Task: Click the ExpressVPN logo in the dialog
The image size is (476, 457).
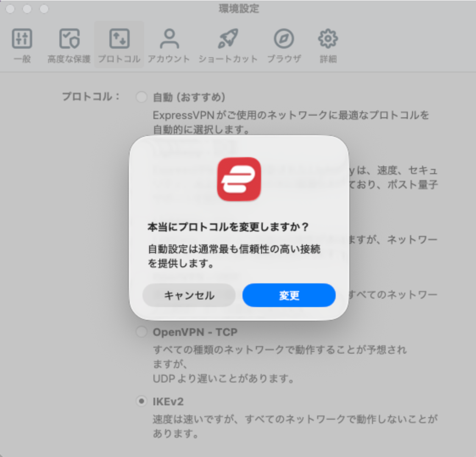Action: (x=239, y=179)
